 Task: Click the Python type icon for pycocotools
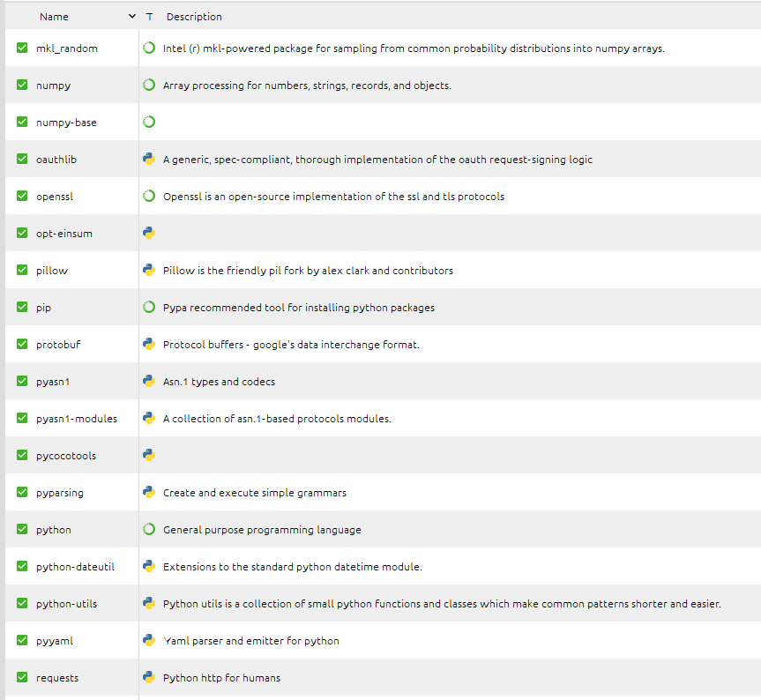(149, 455)
